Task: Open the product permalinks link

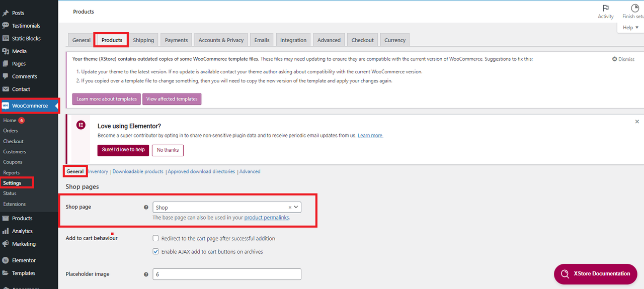Action: pyautogui.click(x=267, y=218)
